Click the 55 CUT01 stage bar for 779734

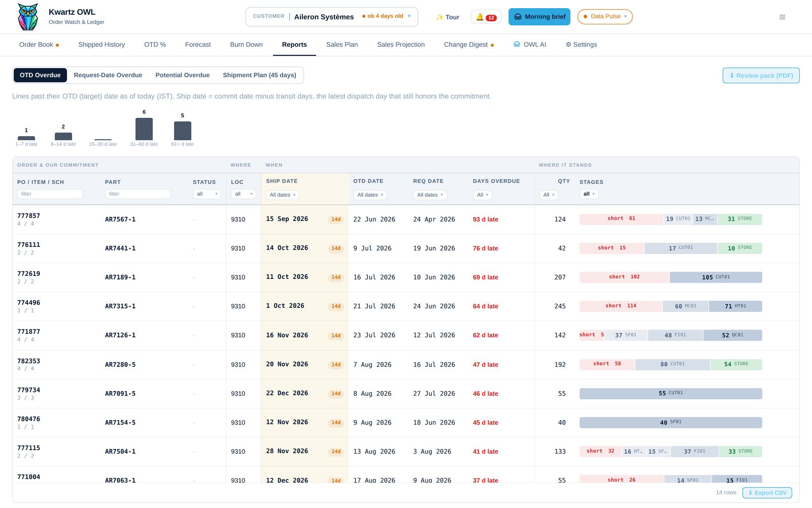[671, 393]
